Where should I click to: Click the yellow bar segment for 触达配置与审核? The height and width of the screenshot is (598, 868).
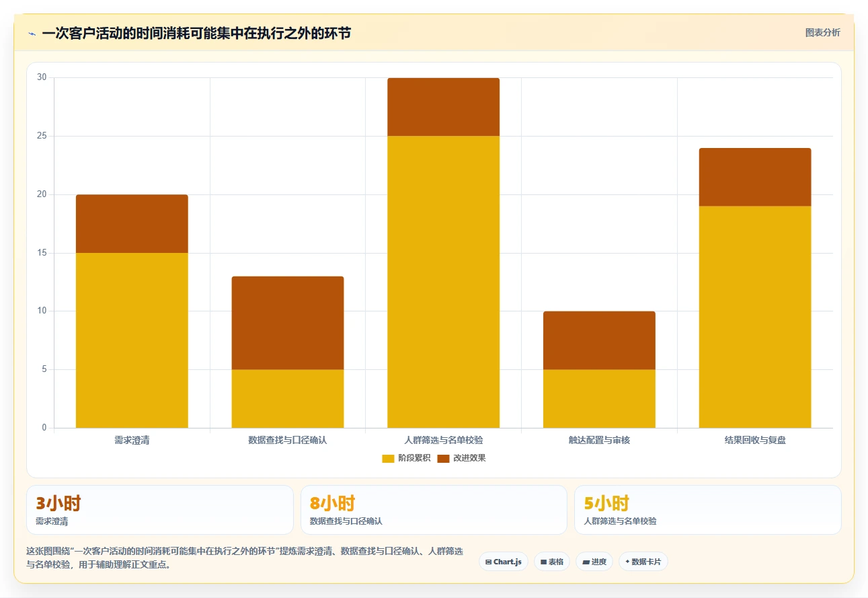(599, 399)
